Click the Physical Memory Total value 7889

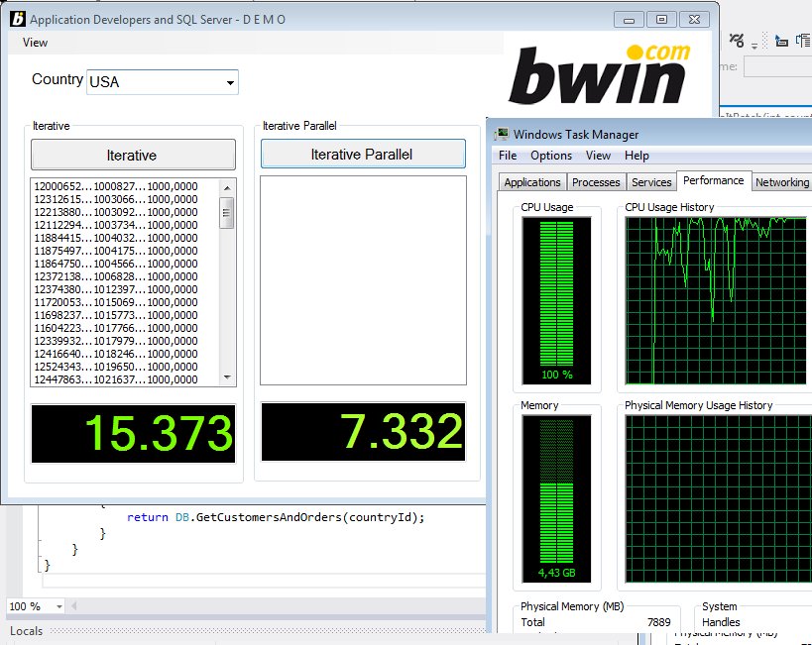tap(658, 622)
